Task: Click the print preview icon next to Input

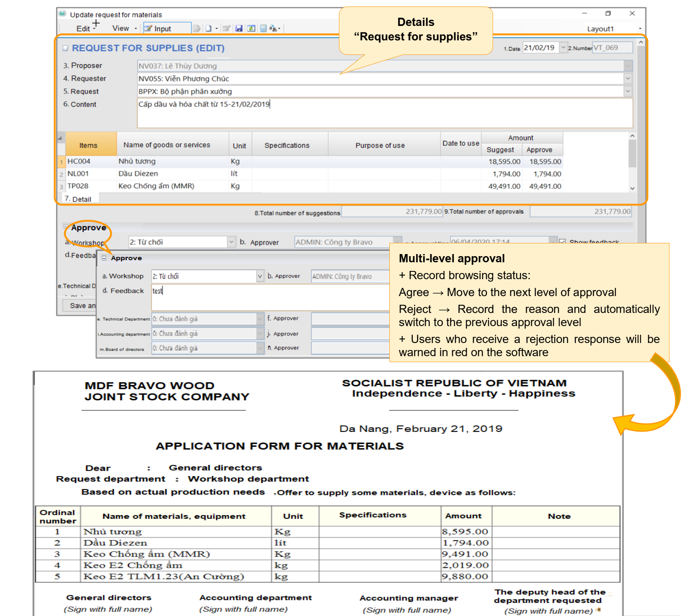Action: (x=197, y=28)
